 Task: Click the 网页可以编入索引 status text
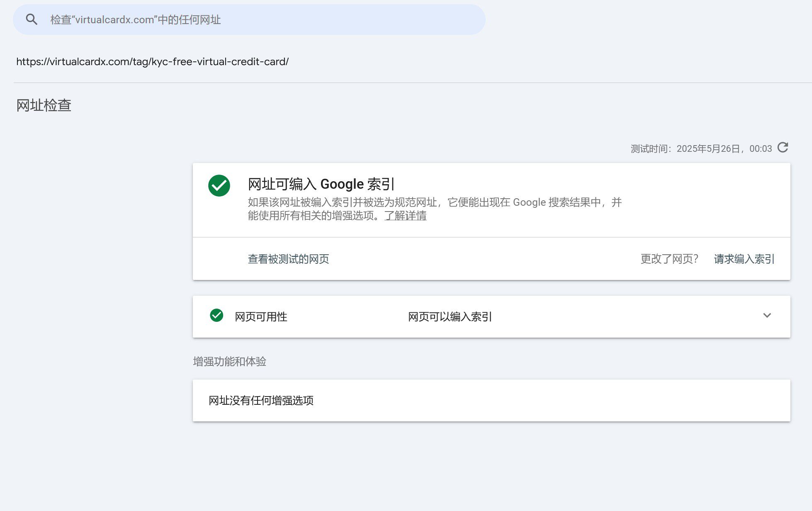(x=450, y=317)
